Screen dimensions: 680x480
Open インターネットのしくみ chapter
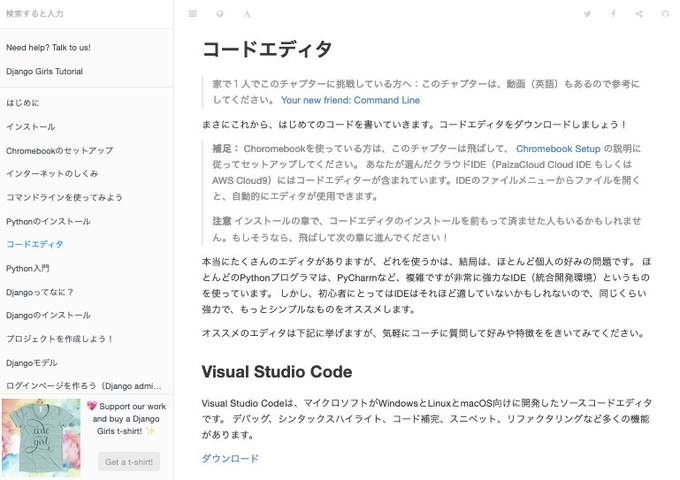(52, 173)
